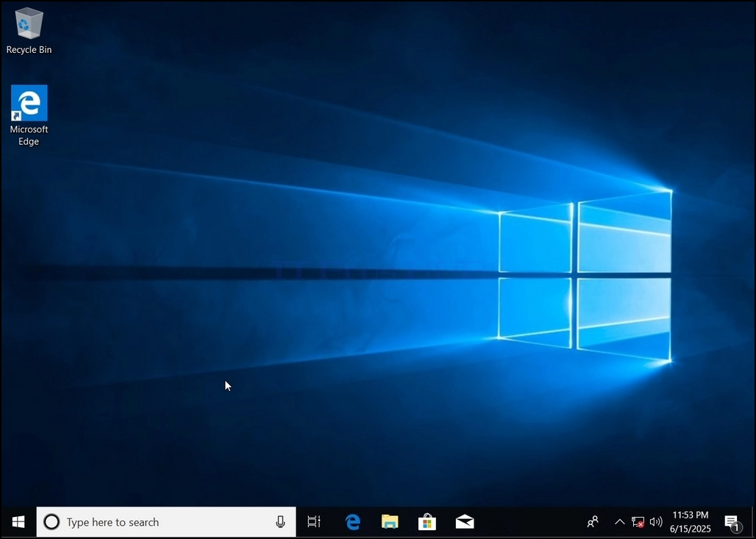Open Microsoft Store from the taskbar

[x=427, y=522]
